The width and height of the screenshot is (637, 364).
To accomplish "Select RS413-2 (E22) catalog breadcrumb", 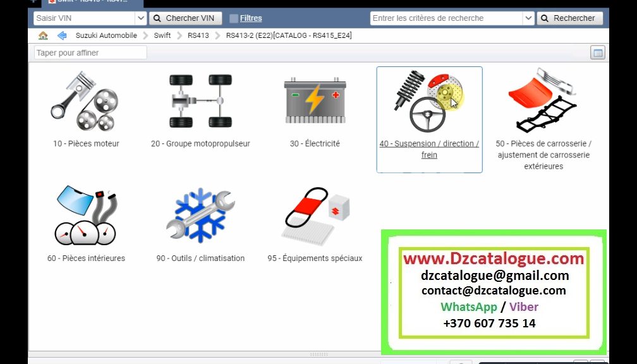I will click(x=289, y=35).
